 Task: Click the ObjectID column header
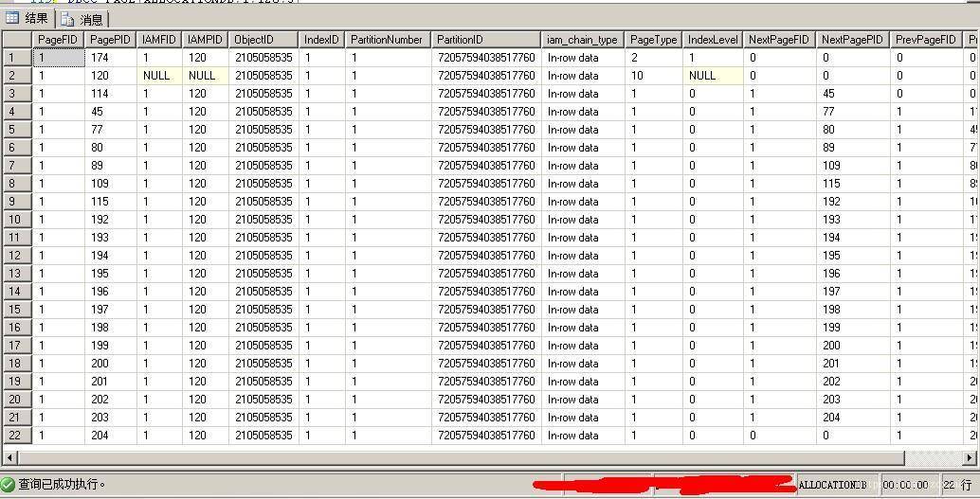click(263, 40)
